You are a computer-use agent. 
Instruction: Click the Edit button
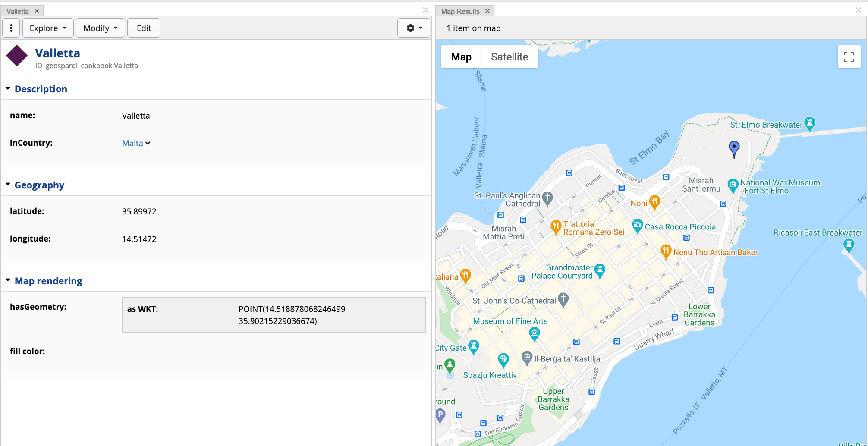144,28
